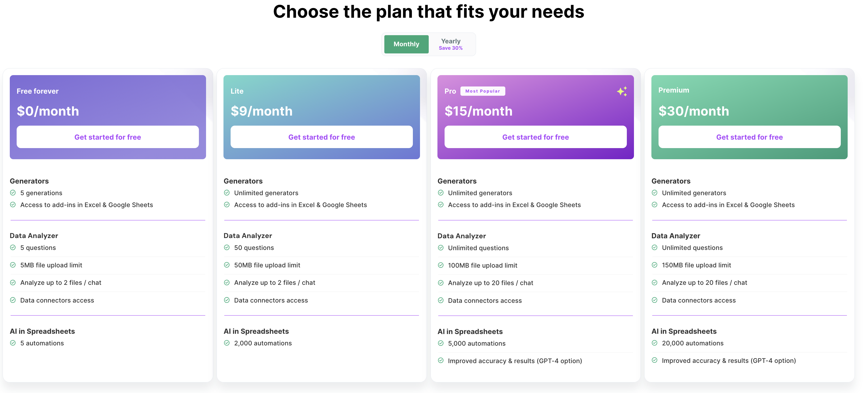
Task: Click the Premium "$30/month" price text
Action: (693, 111)
